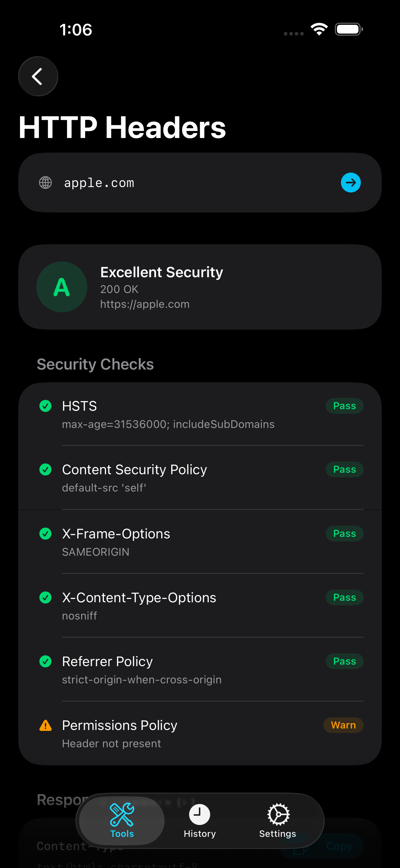The image size is (400, 868).
Task: Click the apple.com URL input field
Action: (x=189, y=182)
